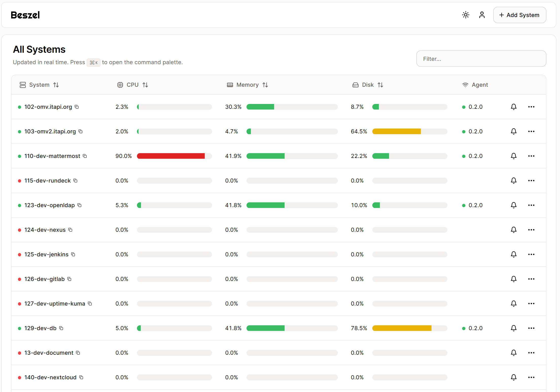Copy host of 124-dev-nexus
The height and width of the screenshot is (392, 560).
(71, 230)
